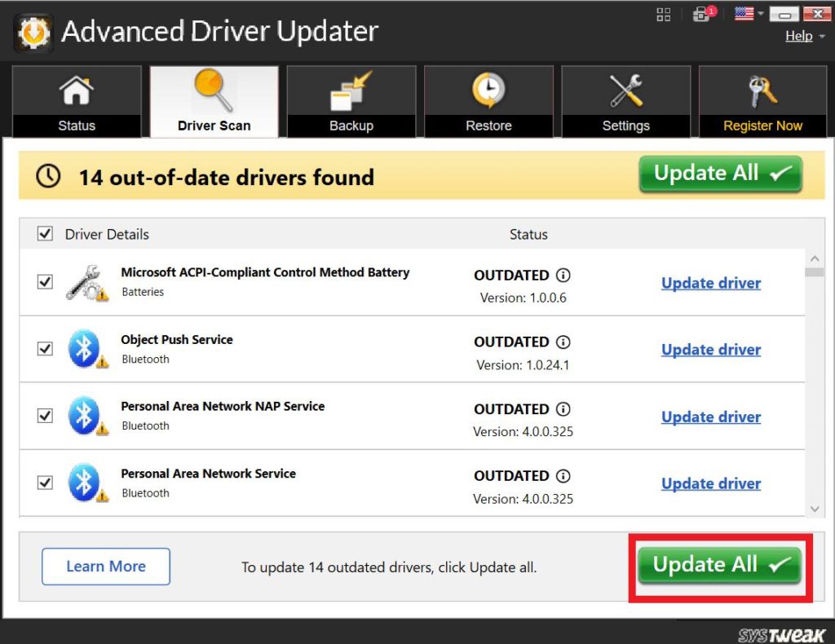Click the scrollbar down arrow in driver list
The height and width of the screenshot is (644, 835).
[x=814, y=508]
